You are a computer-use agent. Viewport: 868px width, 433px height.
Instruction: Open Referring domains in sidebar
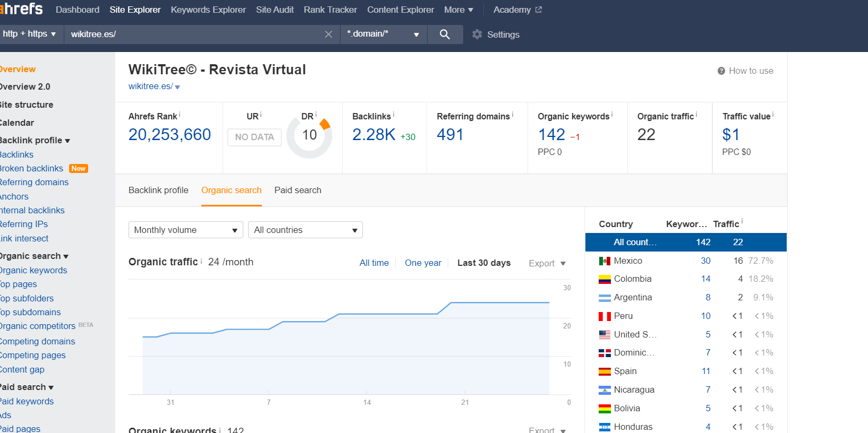tap(34, 182)
